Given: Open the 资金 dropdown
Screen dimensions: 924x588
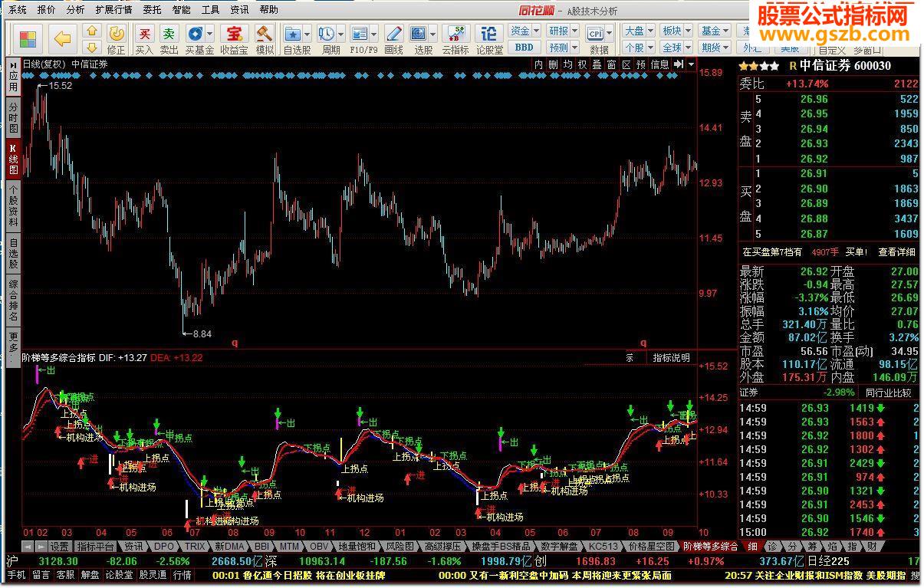Looking at the screenshot, I should click(525, 31).
